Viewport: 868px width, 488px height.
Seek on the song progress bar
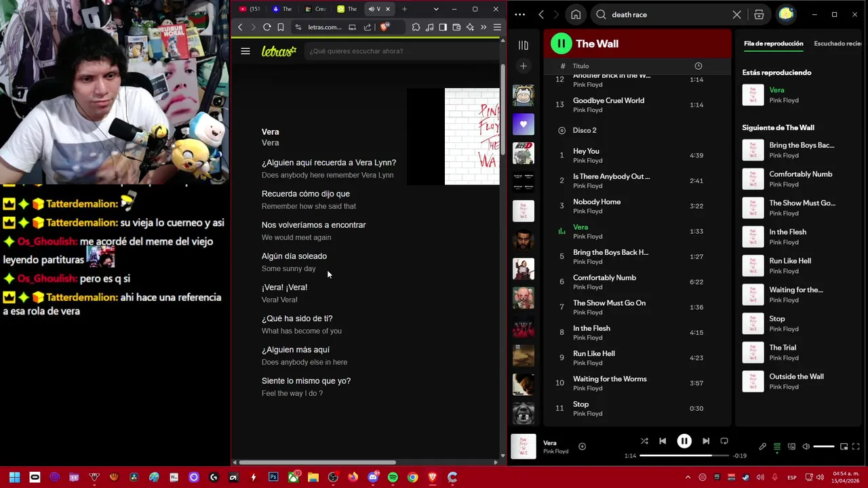(x=684, y=455)
